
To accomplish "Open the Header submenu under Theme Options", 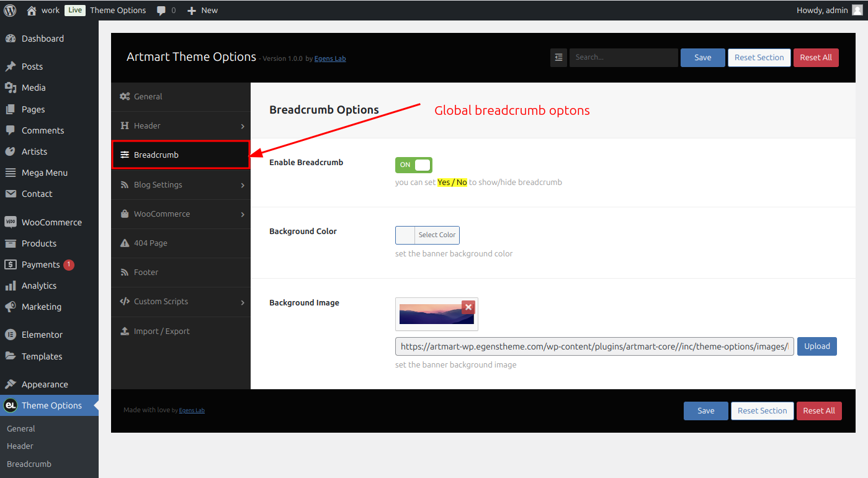I will click(20, 446).
